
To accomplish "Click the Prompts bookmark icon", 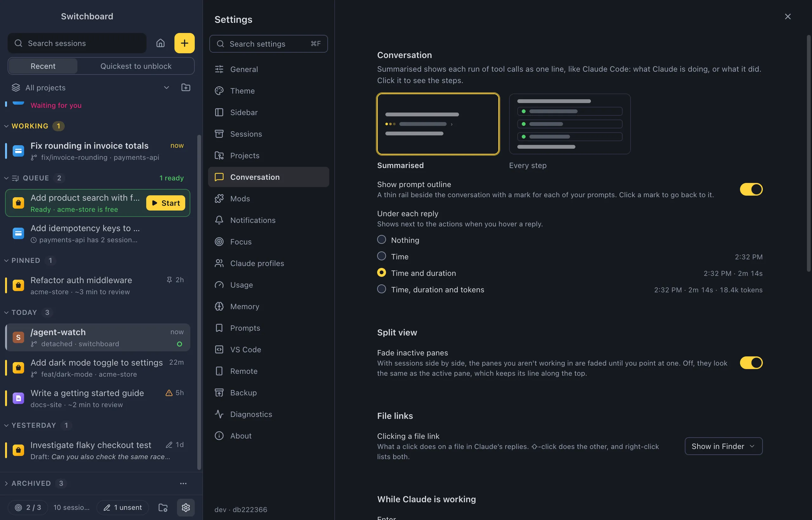I will [x=219, y=328].
